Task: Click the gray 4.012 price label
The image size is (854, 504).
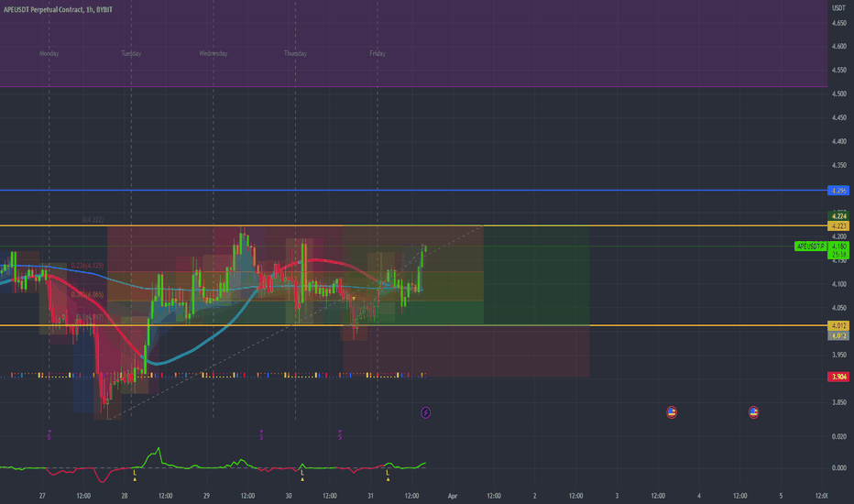Action: pyautogui.click(x=838, y=335)
